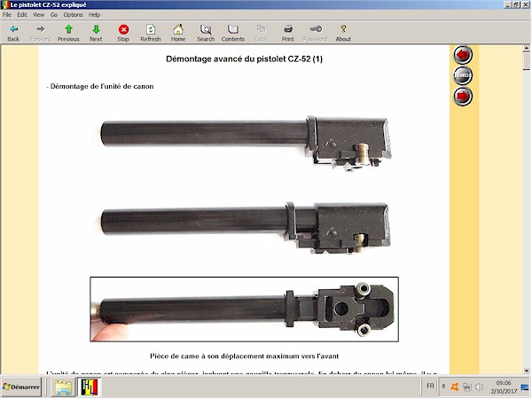Click the speaker volume tray icon
This screenshot has width=532, height=399.
pos(479,387)
